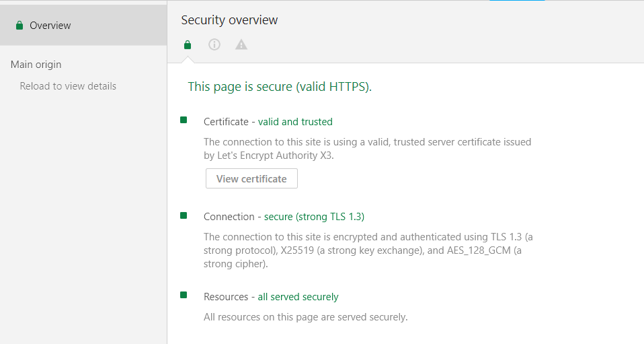Screen dimensions: 644x344
Task: Click the TLS 1.3 connection details paragraph
Action: click(x=368, y=250)
